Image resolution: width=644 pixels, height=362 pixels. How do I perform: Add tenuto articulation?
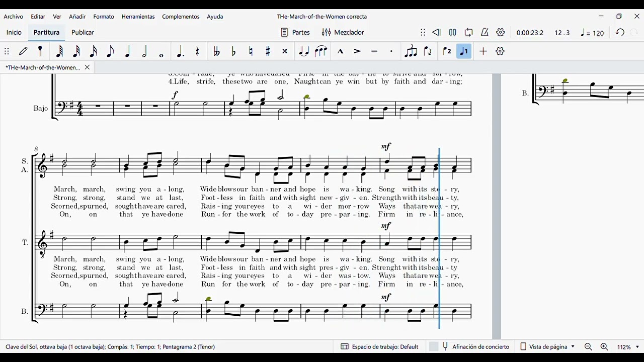click(x=374, y=51)
